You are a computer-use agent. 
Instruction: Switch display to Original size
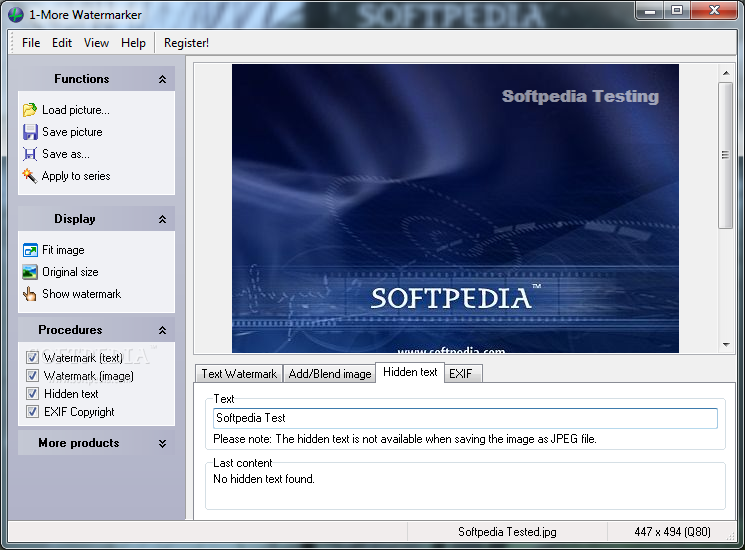70,272
